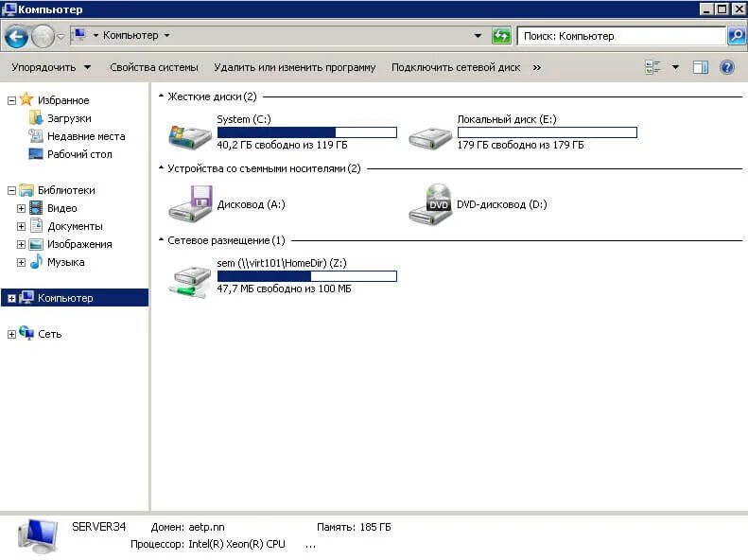
Task: Click the Back navigation arrow
Action: point(16,37)
